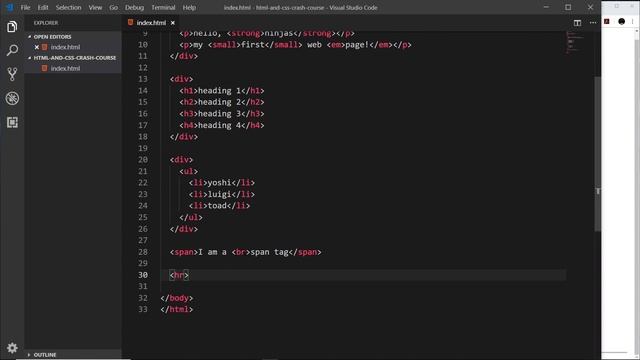The width and height of the screenshot is (640, 360).
Task: Click line number 28 in the gutter
Action: 143,252
